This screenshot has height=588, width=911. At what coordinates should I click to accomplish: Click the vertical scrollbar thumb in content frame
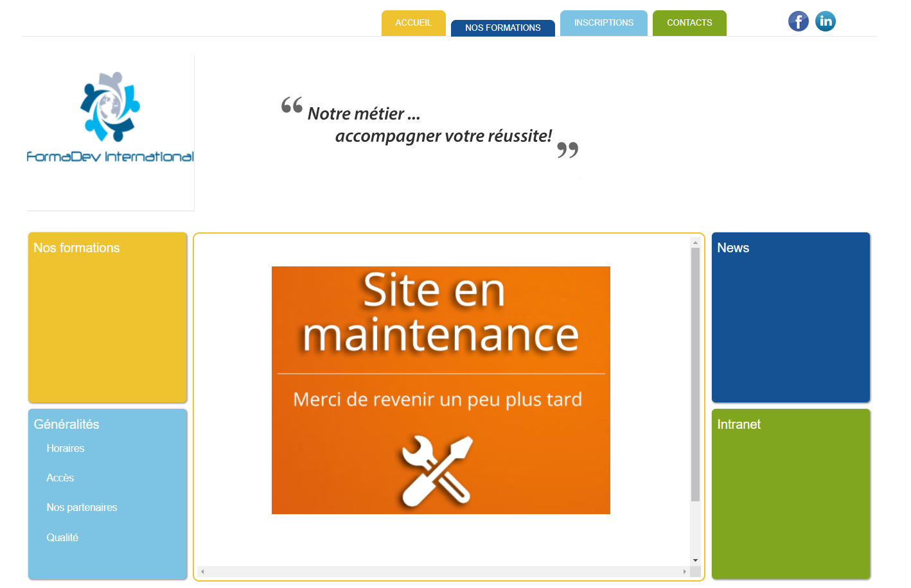pos(695,374)
